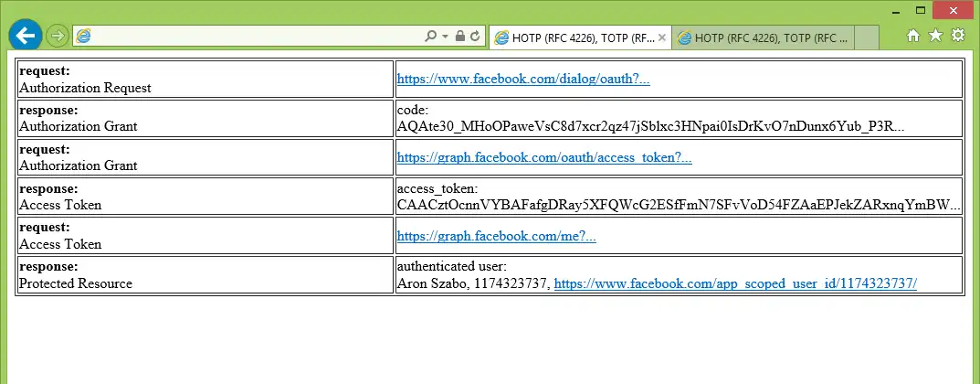Click the first 'Authorization Request' cell
The width and height of the screenshot is (980, 384).
205,80
